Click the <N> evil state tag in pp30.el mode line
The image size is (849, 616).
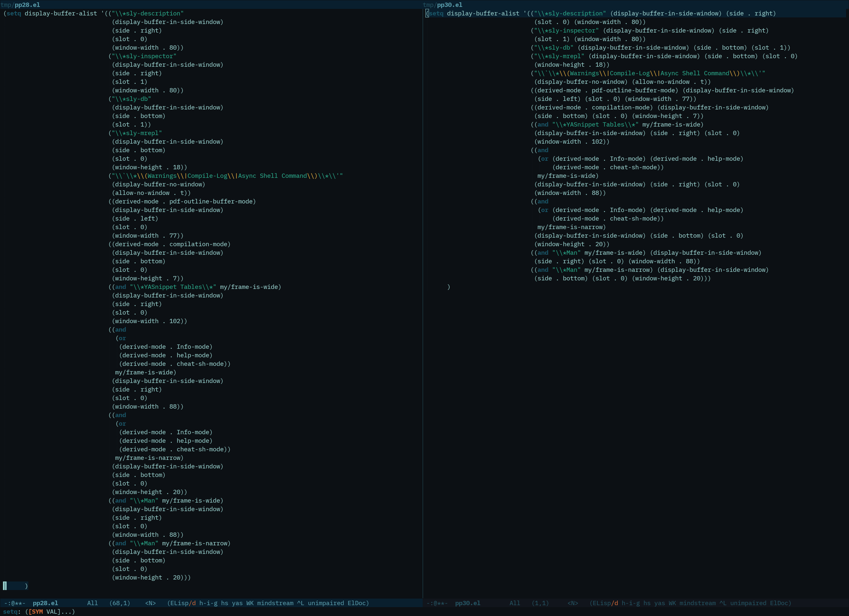tap(573, 603)
